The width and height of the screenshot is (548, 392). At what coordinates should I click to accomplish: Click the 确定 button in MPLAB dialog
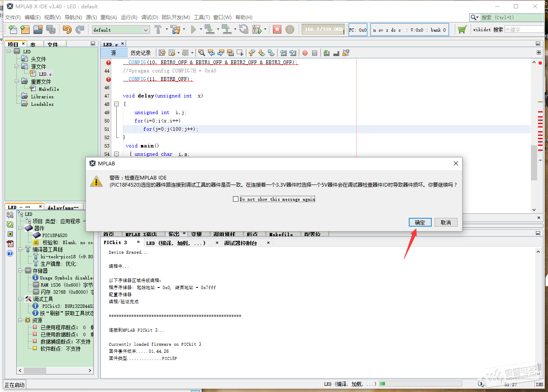(420, 222)
